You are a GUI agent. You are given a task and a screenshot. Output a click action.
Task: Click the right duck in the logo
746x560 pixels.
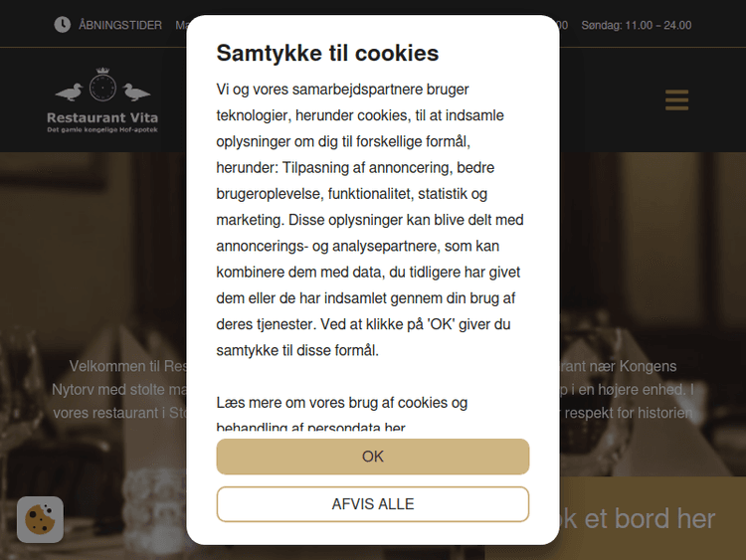click(x=136, y=93)
